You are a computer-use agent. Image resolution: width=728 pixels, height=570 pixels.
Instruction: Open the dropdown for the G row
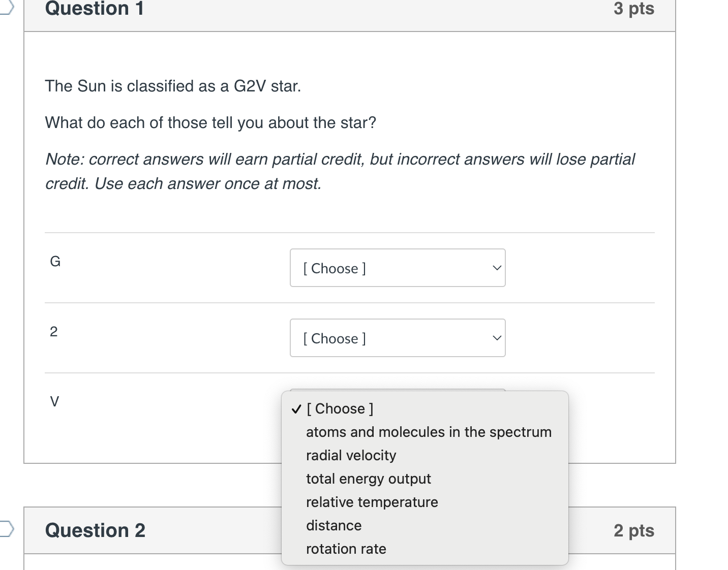coord(398,268)
